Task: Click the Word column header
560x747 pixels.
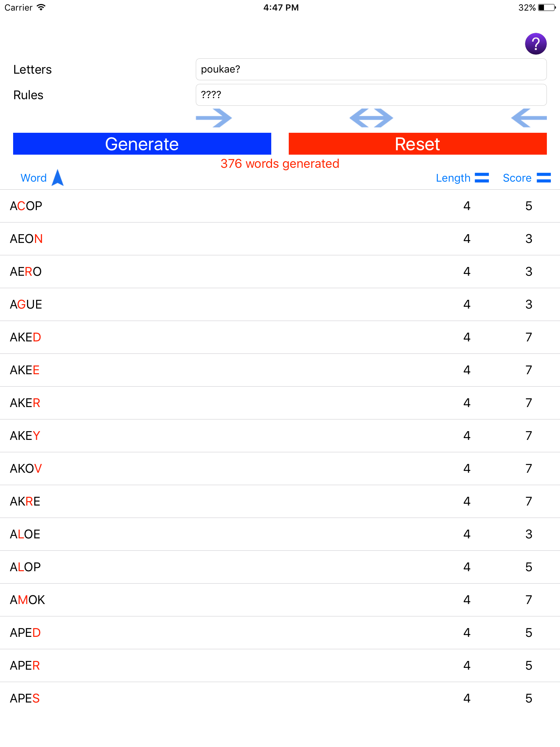Action: tap(34, 178)
